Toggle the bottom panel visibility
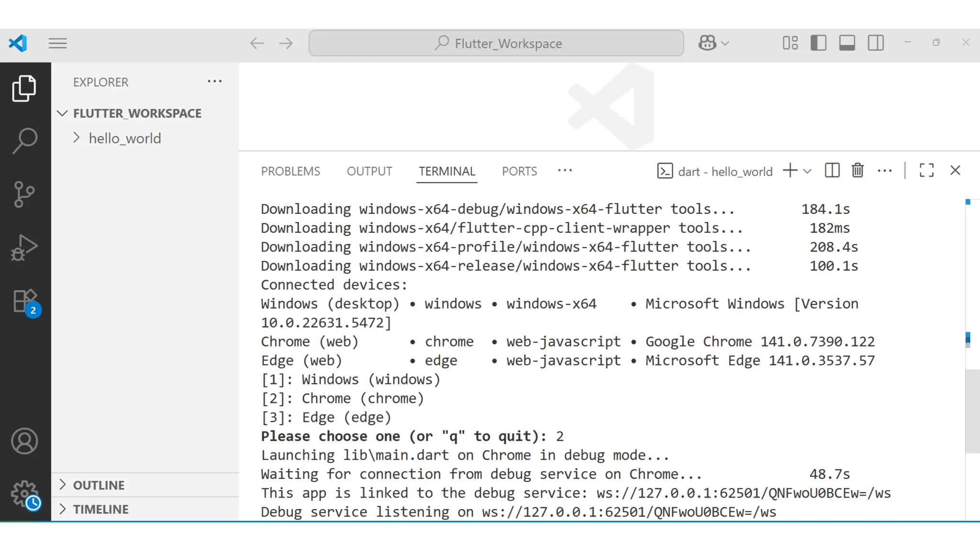Screen dimensions: 980x551 847,43
